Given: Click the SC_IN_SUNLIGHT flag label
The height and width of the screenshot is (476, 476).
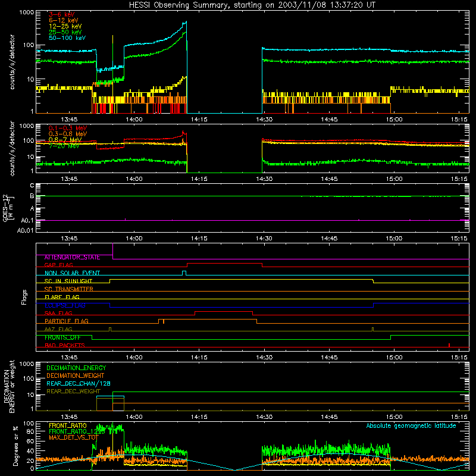Looking at the screenshot, I should (x=68, y=281).
